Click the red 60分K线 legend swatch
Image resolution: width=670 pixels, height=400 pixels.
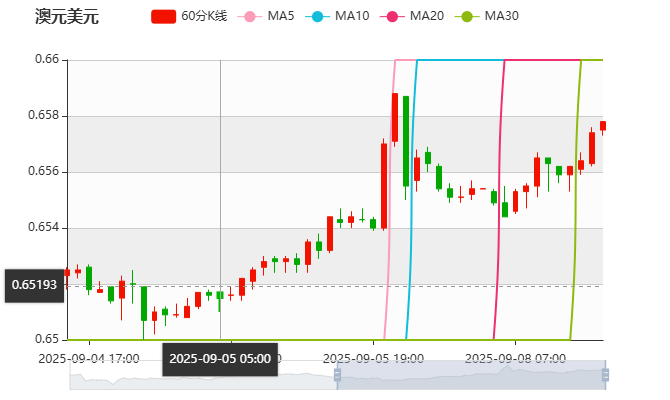[163, 17]
